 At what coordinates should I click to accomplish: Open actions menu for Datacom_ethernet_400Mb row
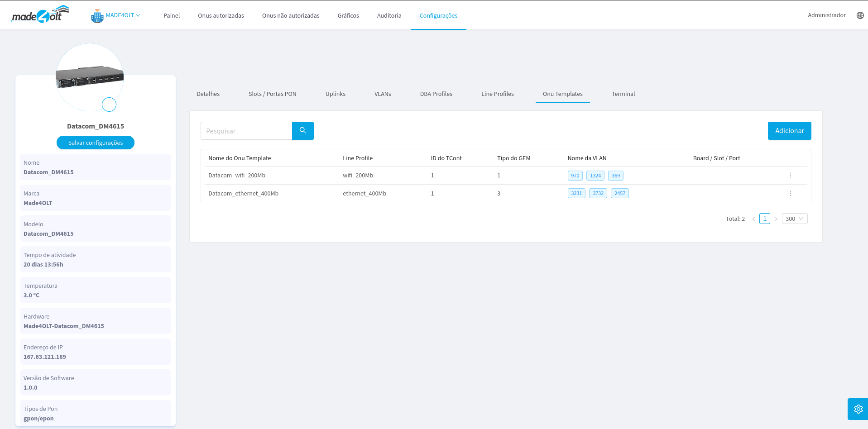(x=790, y=193)
